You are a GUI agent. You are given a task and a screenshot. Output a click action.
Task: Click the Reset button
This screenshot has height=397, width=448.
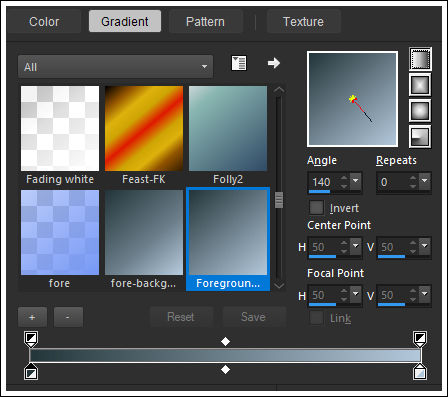(x=181, y=317)
